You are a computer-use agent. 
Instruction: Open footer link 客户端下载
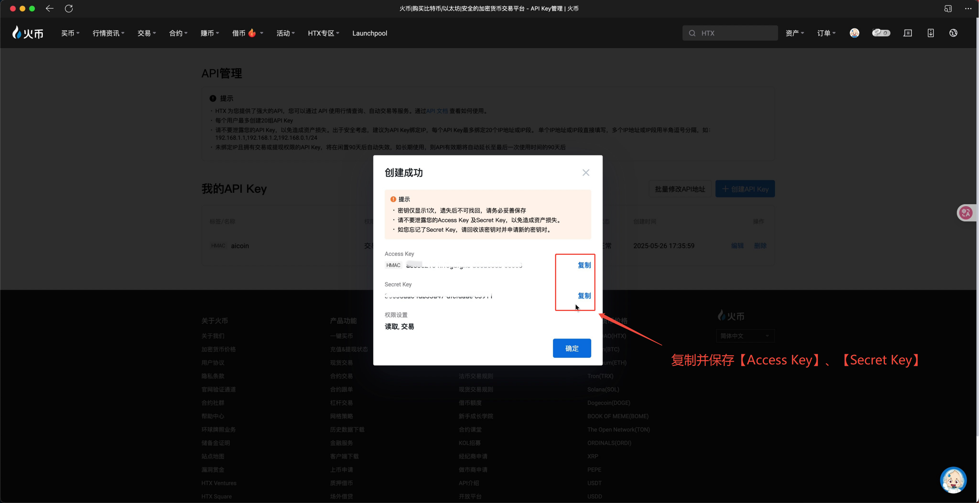tap(344, 456)
